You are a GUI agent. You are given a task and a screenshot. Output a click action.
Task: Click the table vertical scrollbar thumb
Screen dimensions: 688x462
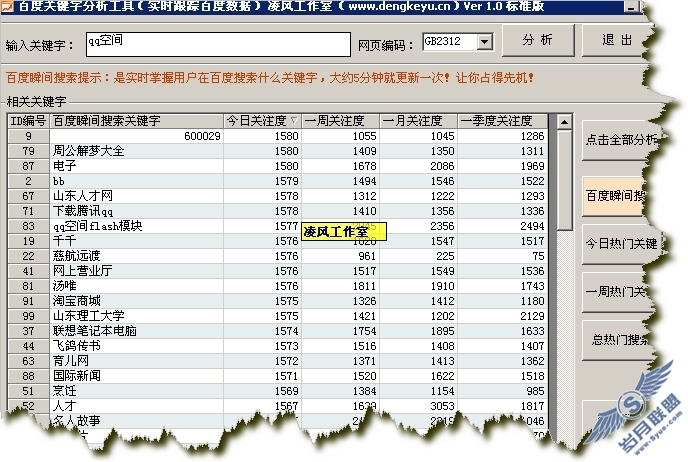coord(564,180)
